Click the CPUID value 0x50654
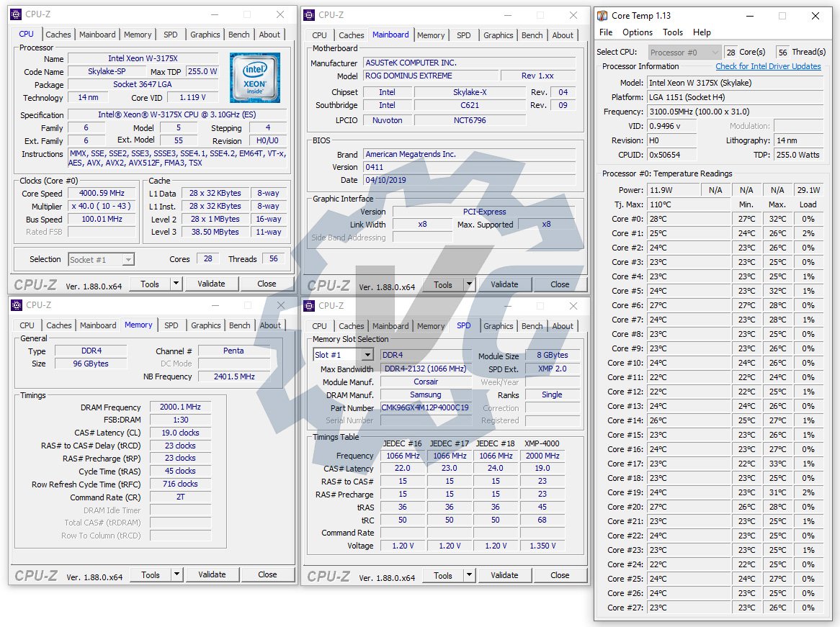Image resolution: width=840 pixels, height=627 pixels. coord(672,155)
